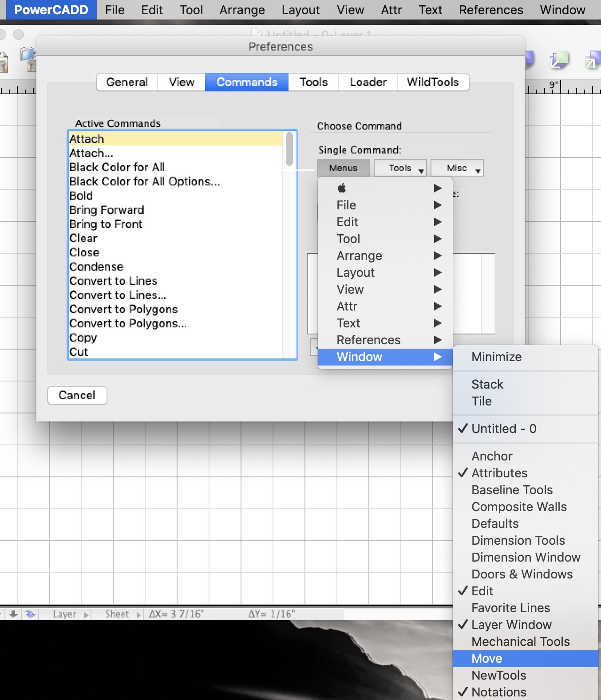The width and height of the screenshot is (601, 700).
Task: Choose Doors & Windows from the Window submenu
Action: (x=526, y=574)
